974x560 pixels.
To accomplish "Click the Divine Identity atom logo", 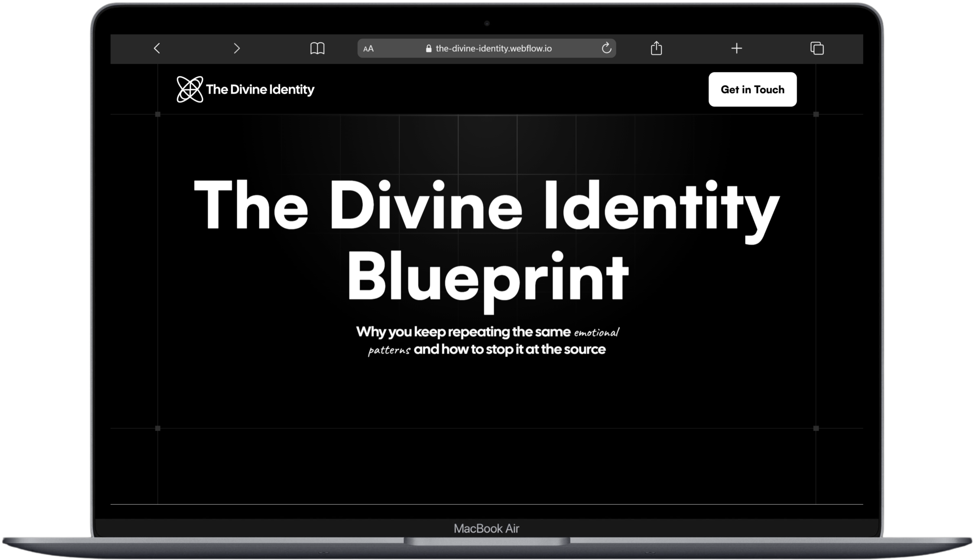I will point(190,89).
